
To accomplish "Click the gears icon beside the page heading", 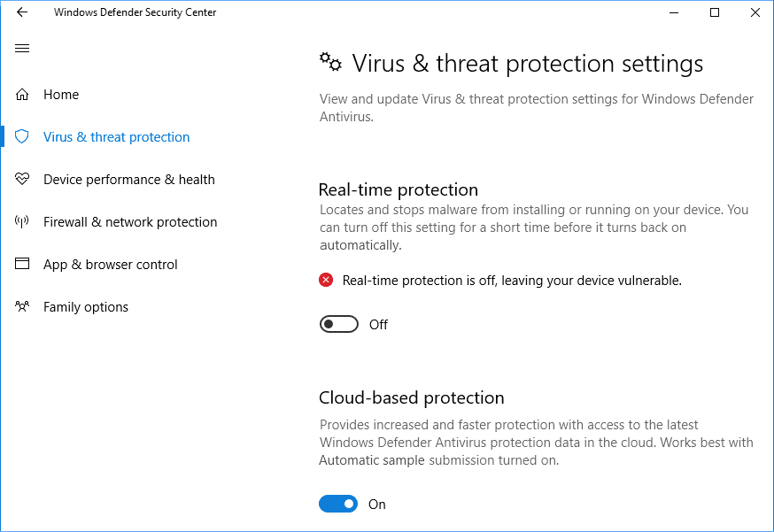I will 330,62.
